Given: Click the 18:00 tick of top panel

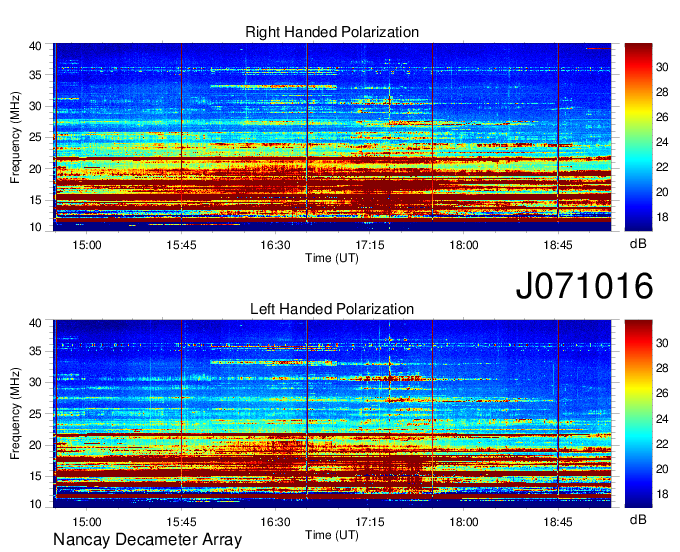Looking at the screenshot, I should pyautogui.click(x=464, y=245).
